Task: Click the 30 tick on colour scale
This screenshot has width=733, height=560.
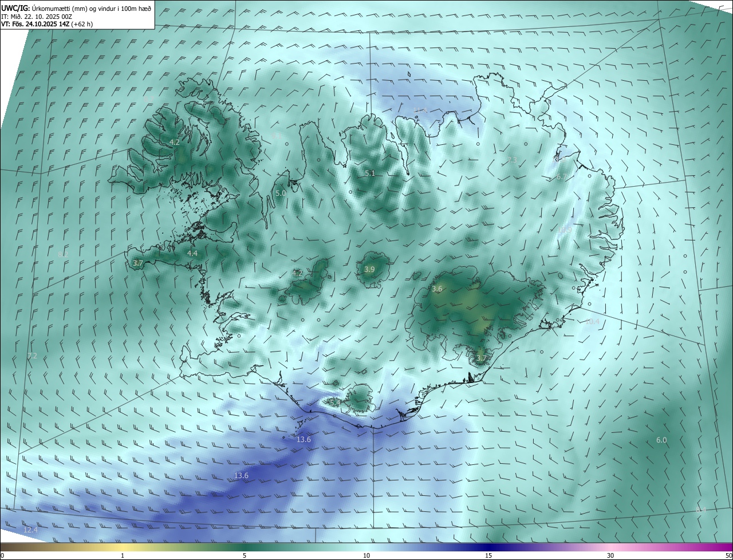Action: [610, 556]
